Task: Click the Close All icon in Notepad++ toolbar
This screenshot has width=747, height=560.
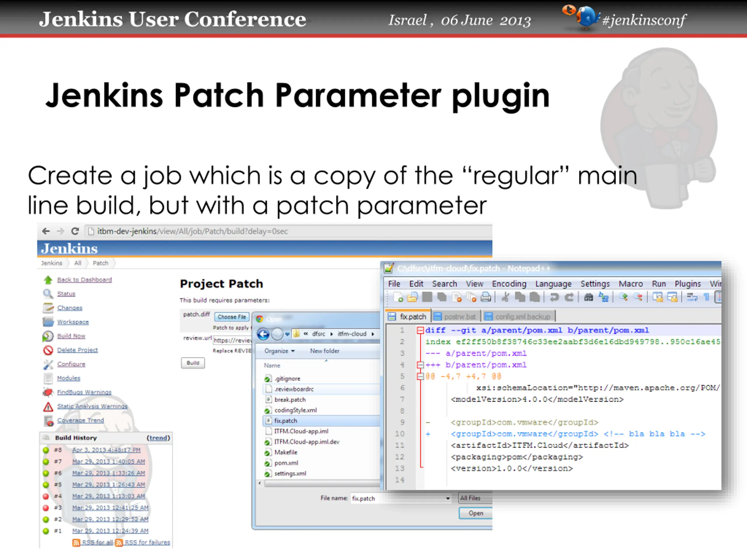Action: click(471, 297)
